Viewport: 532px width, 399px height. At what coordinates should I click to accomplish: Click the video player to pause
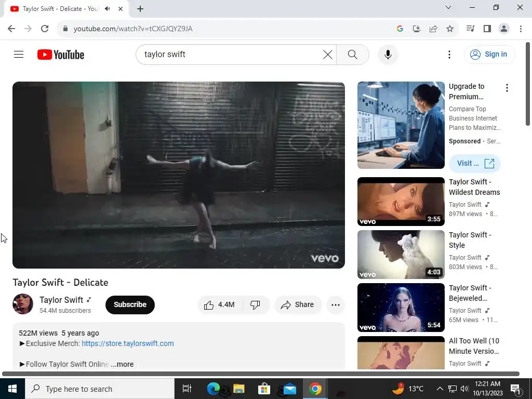pos(179,175)
